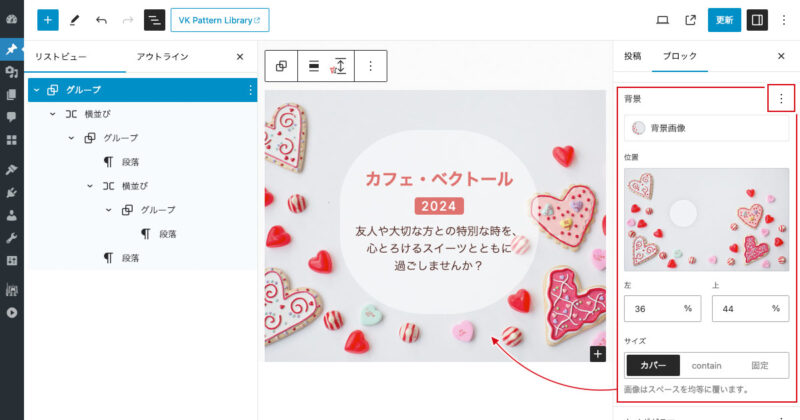Toggle the document overview list icon
This screenshot has width=800, height=420.
[x=155, y=19]
